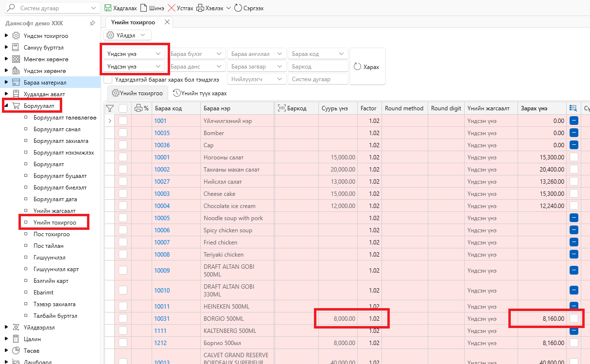The height and width of the screenshot is (364, 590).
Task: Click the Борлуулалт shopping cart icon
Action: click(x=16, y=105)
